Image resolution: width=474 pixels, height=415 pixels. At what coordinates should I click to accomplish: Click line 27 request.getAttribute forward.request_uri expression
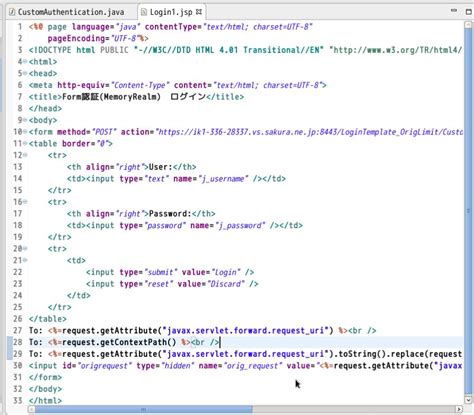click(x=198, y=330)
